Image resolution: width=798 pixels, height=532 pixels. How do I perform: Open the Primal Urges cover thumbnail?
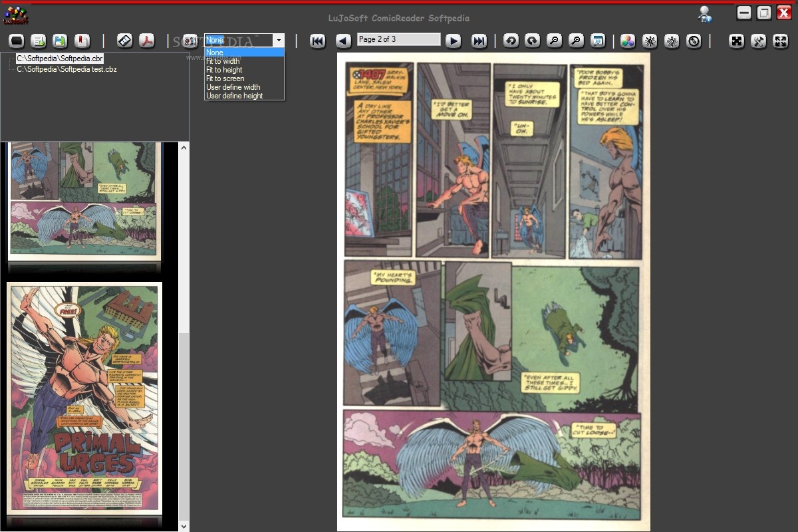pyautogui.click(x=84, y=398)
